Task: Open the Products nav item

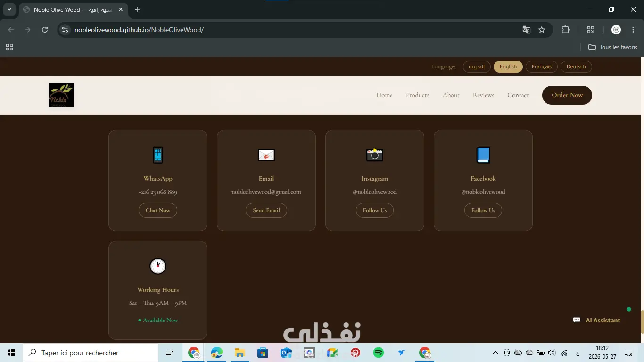Action: [x=418, y=95]
